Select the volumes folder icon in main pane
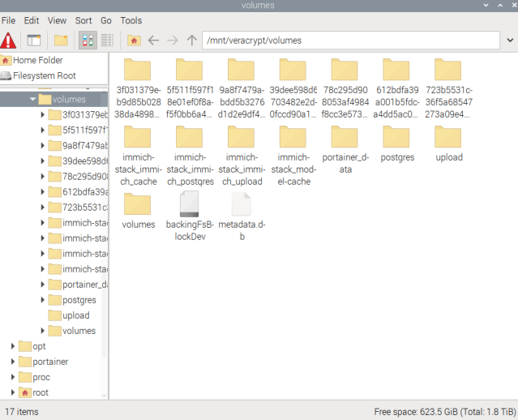518x420 pixels. (x=138, y=204)
